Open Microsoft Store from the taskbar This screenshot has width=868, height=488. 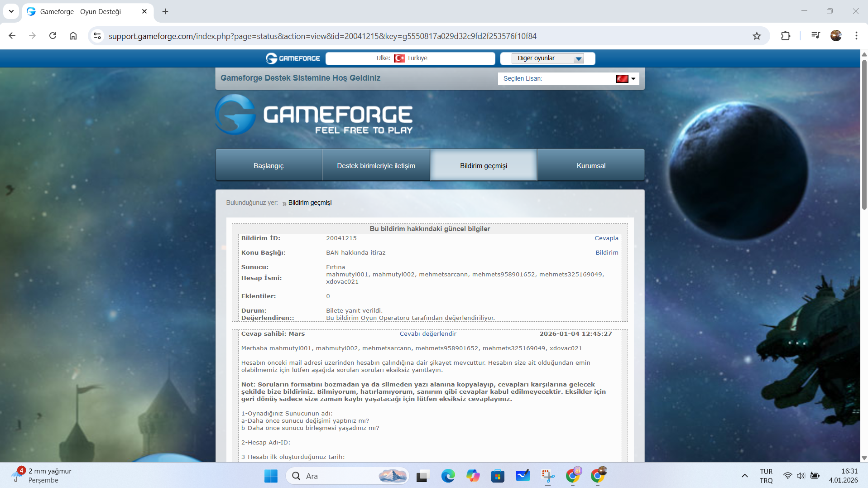coord(498,476)
